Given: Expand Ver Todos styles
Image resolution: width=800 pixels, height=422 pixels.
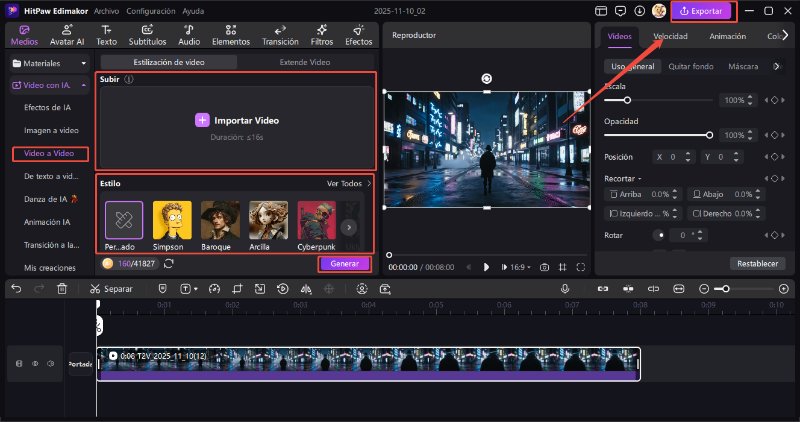Looking at the screenshot, I should (349, 183).
